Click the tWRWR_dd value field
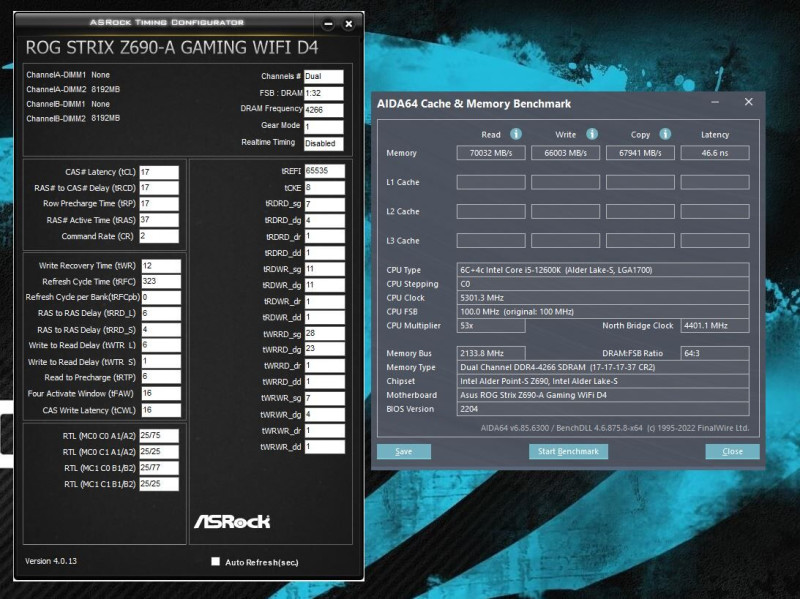Image resolution: width=800 pixels, height=599 pixels. point(324,446)
